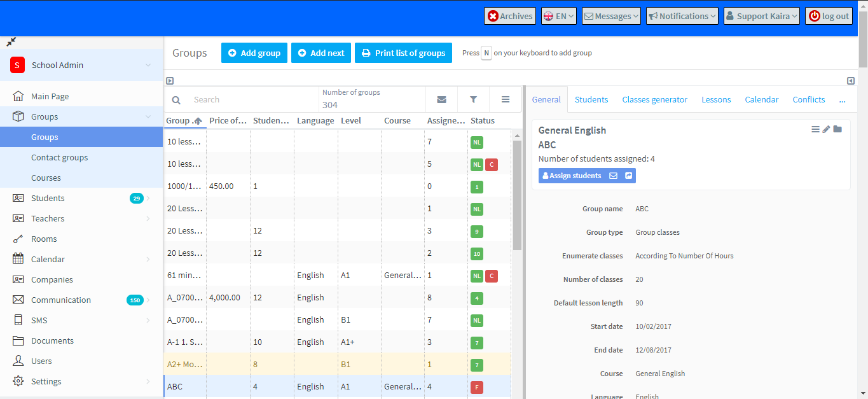
Task: Open the list options hamburger icon next to the filter
Action: pos(504,99)
